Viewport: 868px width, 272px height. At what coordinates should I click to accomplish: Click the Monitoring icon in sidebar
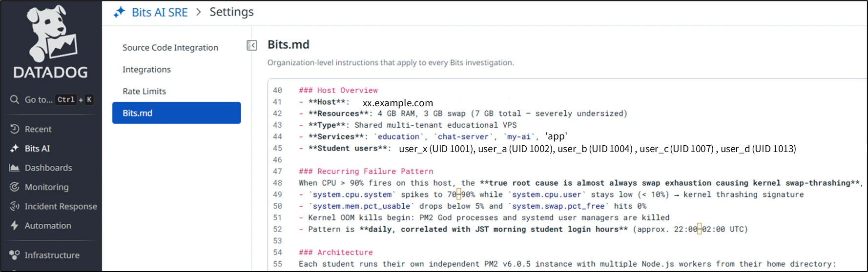(15, 187)
